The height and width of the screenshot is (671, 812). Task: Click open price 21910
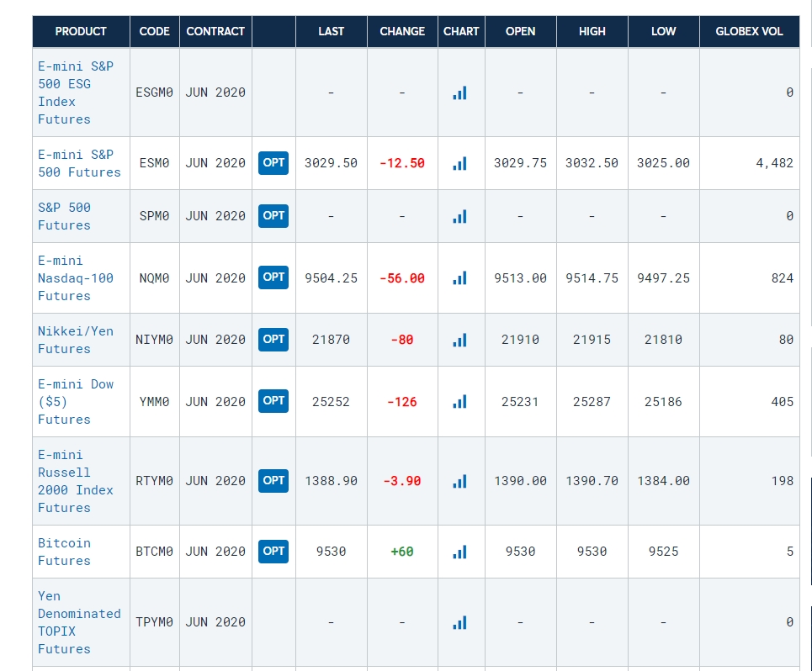click(x=521, y=340)
